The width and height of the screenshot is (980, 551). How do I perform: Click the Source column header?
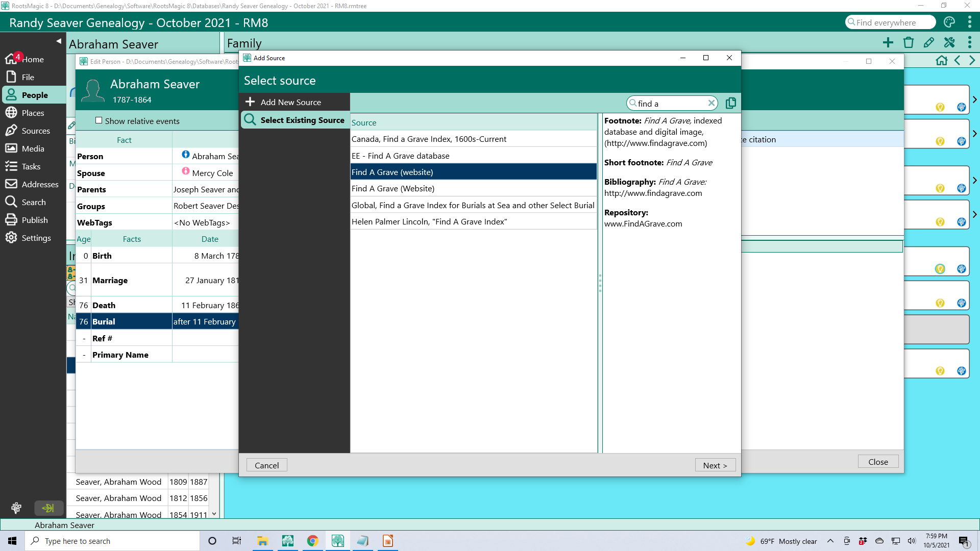[473, 122]
